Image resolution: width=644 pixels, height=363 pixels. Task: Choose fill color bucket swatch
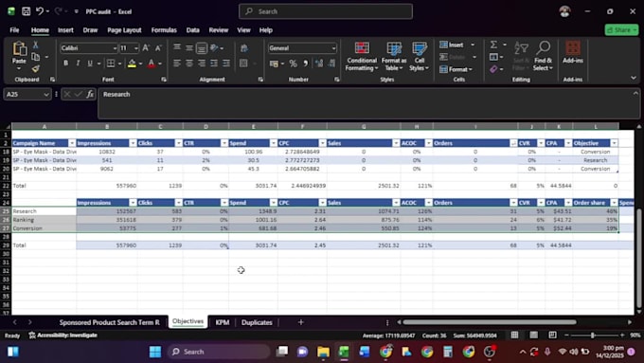[x=132, y=64]
